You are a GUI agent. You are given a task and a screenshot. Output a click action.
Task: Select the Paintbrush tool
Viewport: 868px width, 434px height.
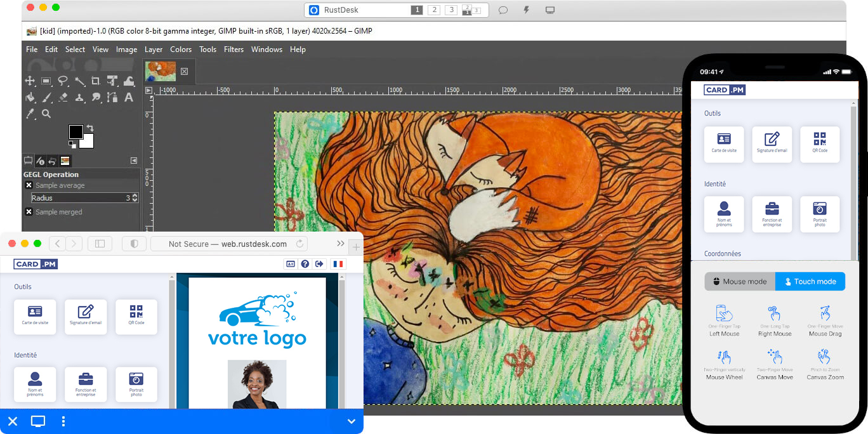(x=46, y=97)
